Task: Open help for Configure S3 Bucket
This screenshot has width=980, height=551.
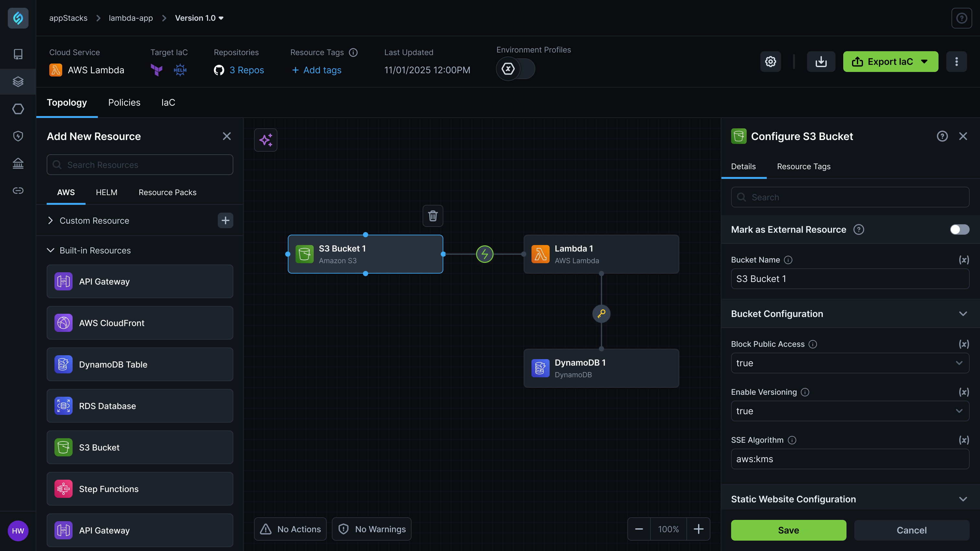Action: click(942, 136)
